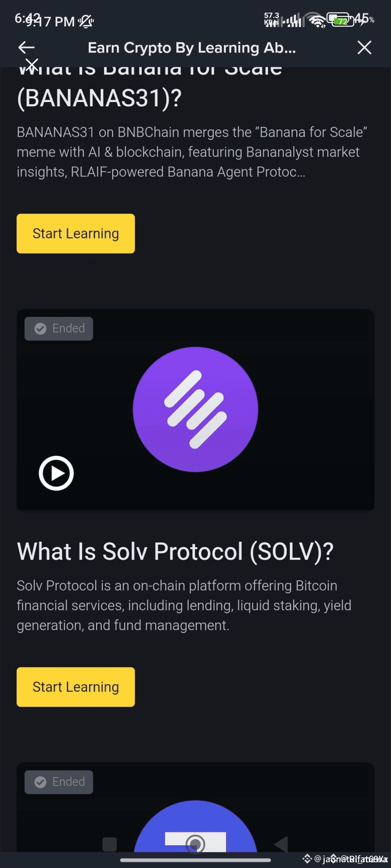Dismiss the overlay using the small X mark

(32, 65)
